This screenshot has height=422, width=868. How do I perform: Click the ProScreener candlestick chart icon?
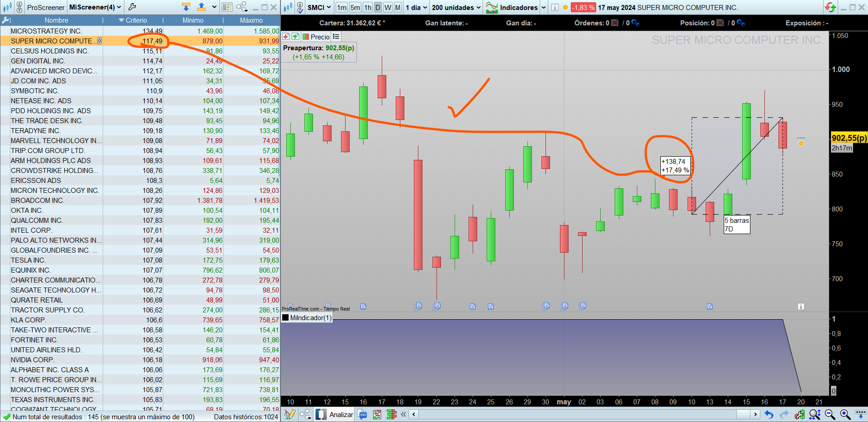(7, 7)
